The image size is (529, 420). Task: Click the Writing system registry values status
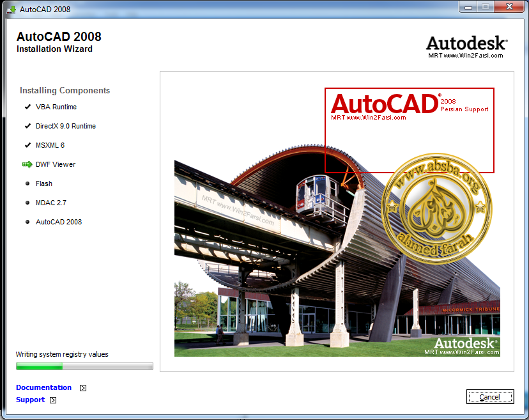tap(62, 354)
